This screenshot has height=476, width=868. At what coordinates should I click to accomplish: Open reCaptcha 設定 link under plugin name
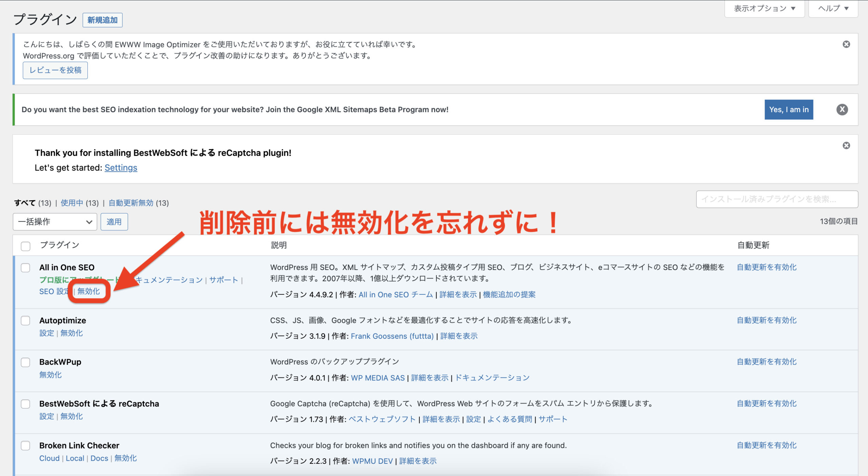point(47,416)
